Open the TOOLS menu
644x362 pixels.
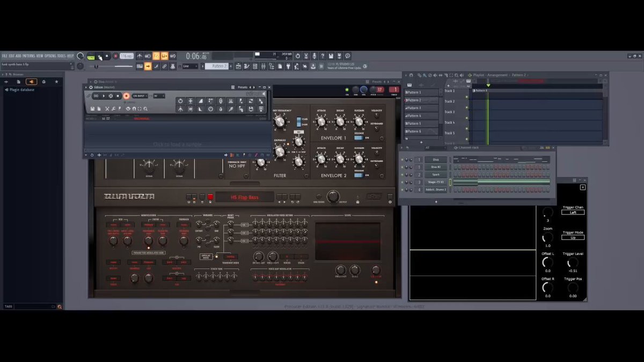61,56
